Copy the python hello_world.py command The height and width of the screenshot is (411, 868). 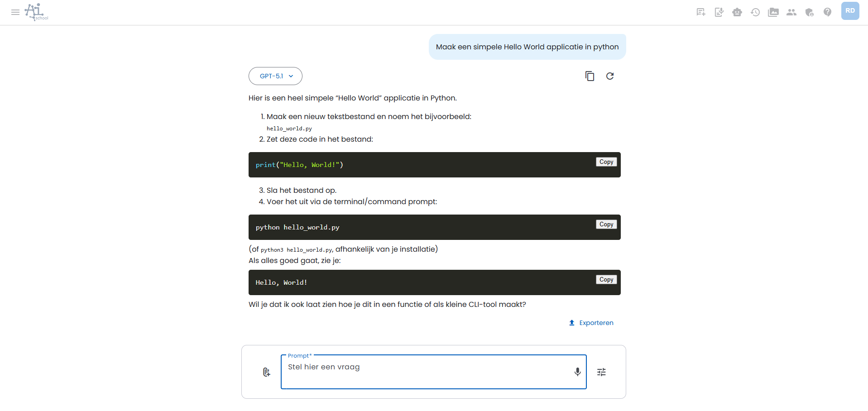(606, 225)
